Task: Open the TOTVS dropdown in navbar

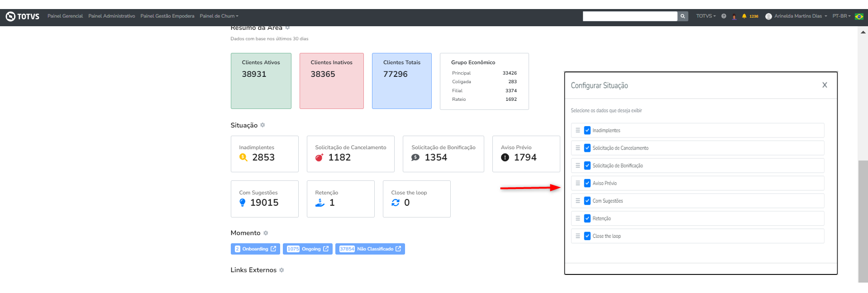Action: coord(706,16)
